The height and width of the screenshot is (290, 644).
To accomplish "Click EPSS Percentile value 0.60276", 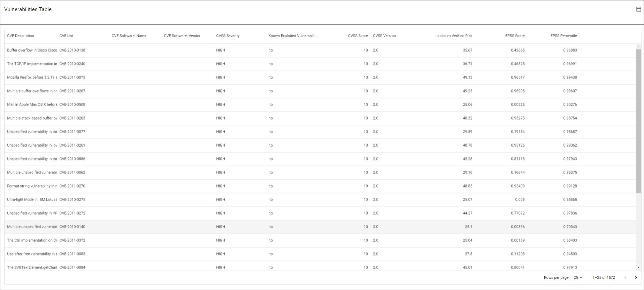I will 570,104.
